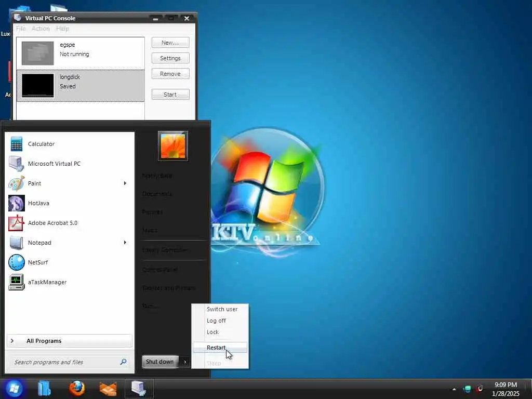This screenshot has width=532, height=399.
Task: Switch to Virtual PC taskbar button
Action: pos(139,389)
